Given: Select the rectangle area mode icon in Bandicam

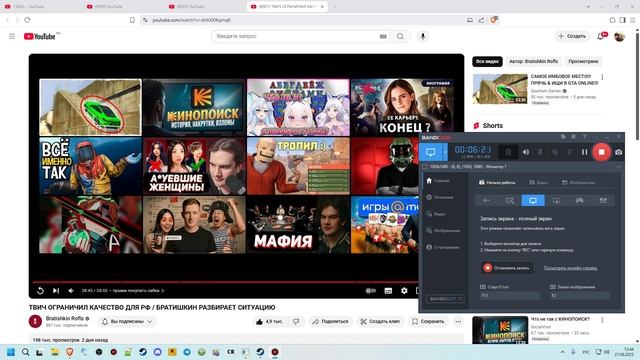Looking at the screenshot, I should click(510, 200).
